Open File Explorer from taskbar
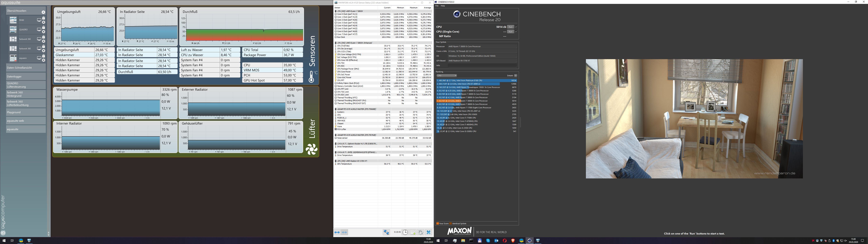Image resolution: width=868 pixels, height=244 pixels. coord(463,241)
